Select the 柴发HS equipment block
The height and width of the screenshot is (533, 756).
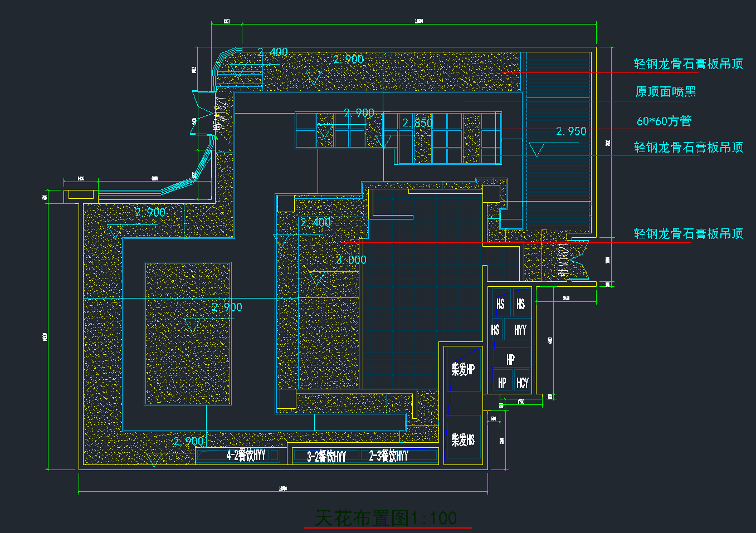(x=463, y=440)
